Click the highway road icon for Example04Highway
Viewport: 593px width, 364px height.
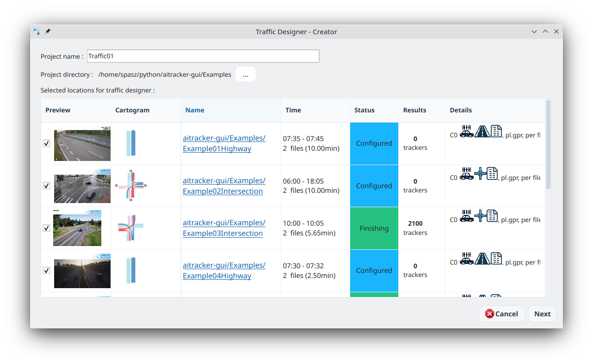tap(482, 258)
